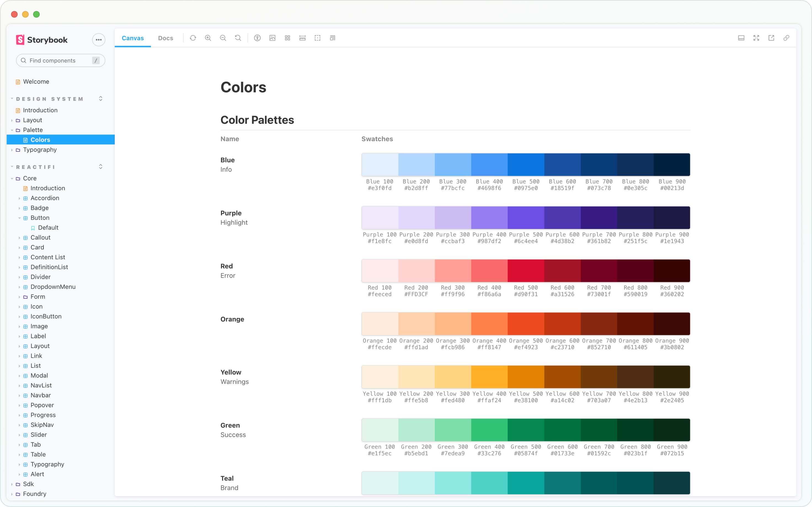Open the copy canvas link icon
812x507 pixels.
pos(786,38)
